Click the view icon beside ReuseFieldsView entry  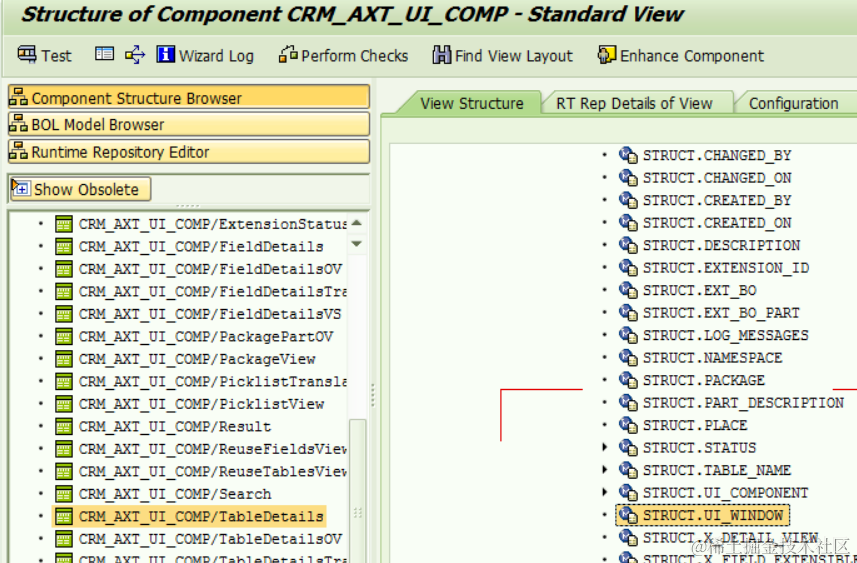pos(64,449)
